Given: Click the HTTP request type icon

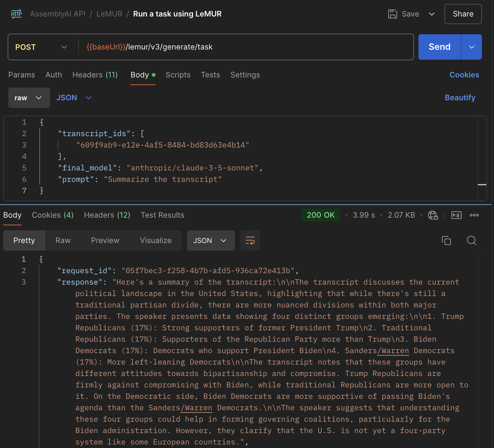Looking at the screenshot, I should (16, 14).
